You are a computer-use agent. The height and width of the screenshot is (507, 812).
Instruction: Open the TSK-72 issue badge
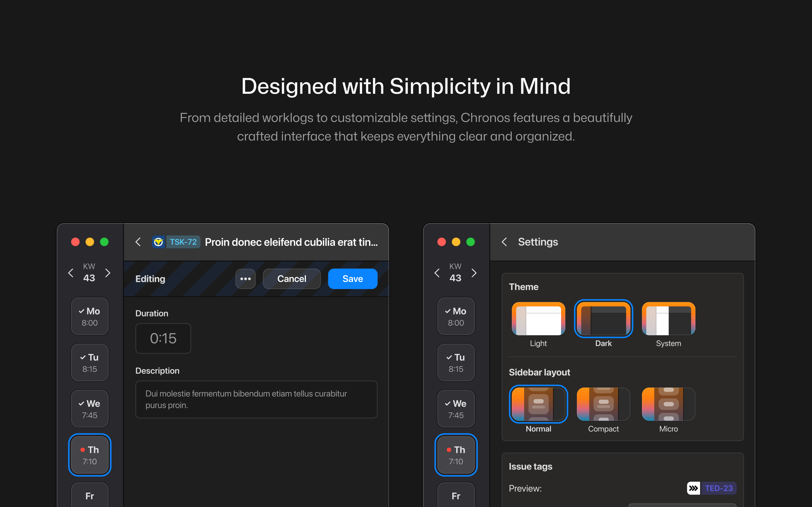(176, 242)
